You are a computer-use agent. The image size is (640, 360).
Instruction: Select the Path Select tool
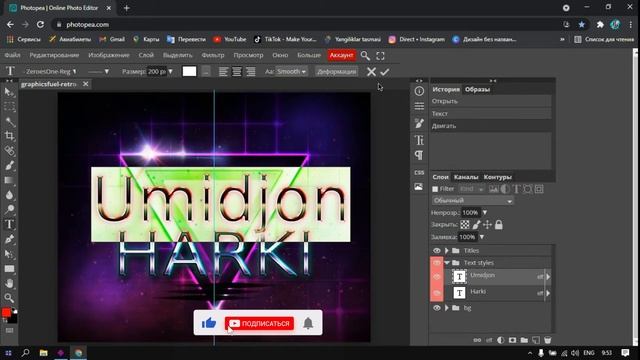[x=9, y=253]
